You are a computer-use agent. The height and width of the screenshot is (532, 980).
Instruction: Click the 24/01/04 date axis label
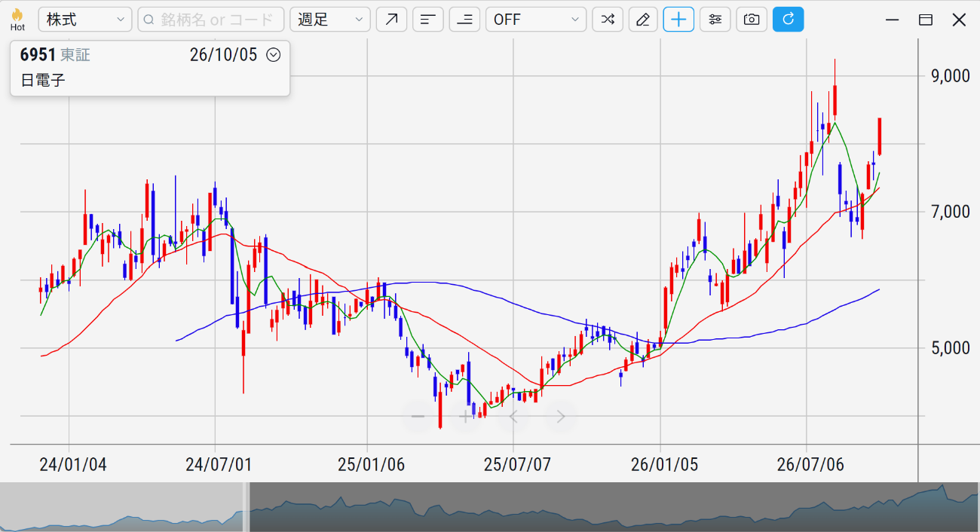(x=72, y=464)
